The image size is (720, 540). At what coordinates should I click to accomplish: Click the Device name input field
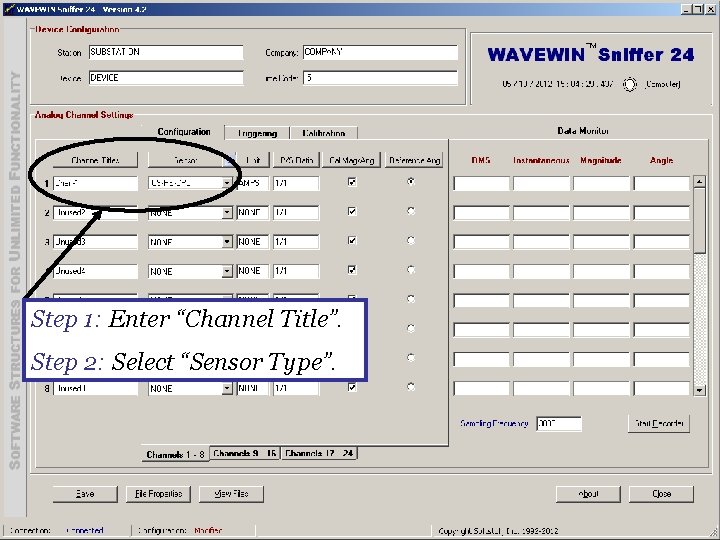pyautogui.click(x=166, y=78)
